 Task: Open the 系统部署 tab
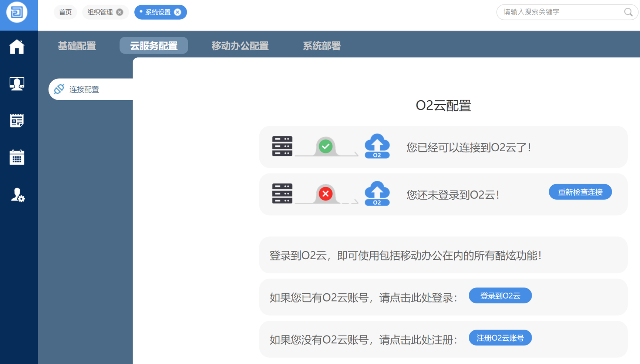(x=321, y=46)
